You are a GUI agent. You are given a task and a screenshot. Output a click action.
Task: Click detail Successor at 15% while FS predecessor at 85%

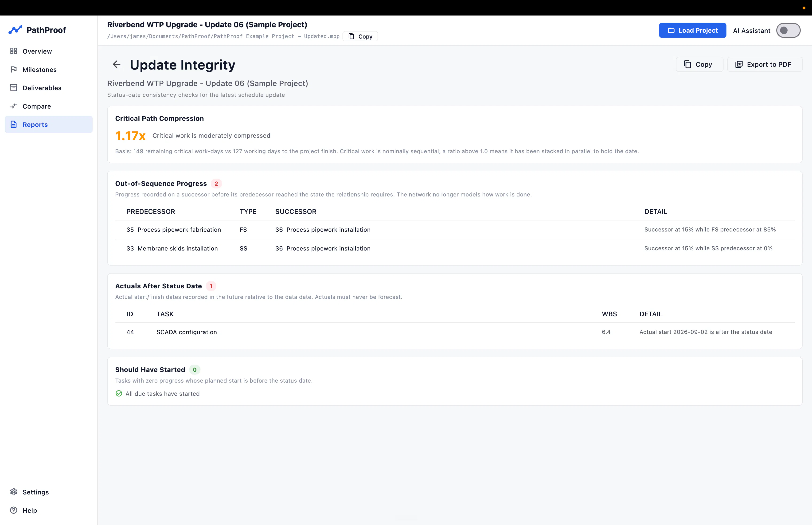[710, 230]
